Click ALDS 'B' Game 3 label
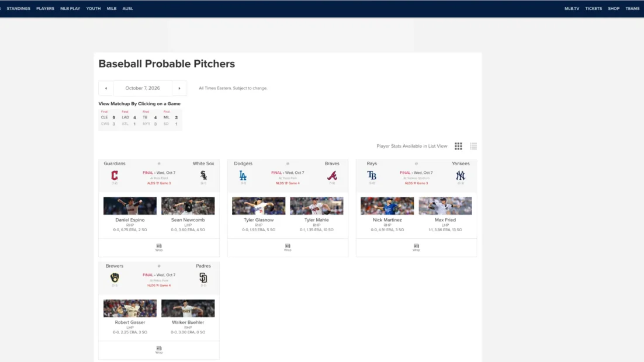Screen dimensions: 644x362 pos(159,183)
